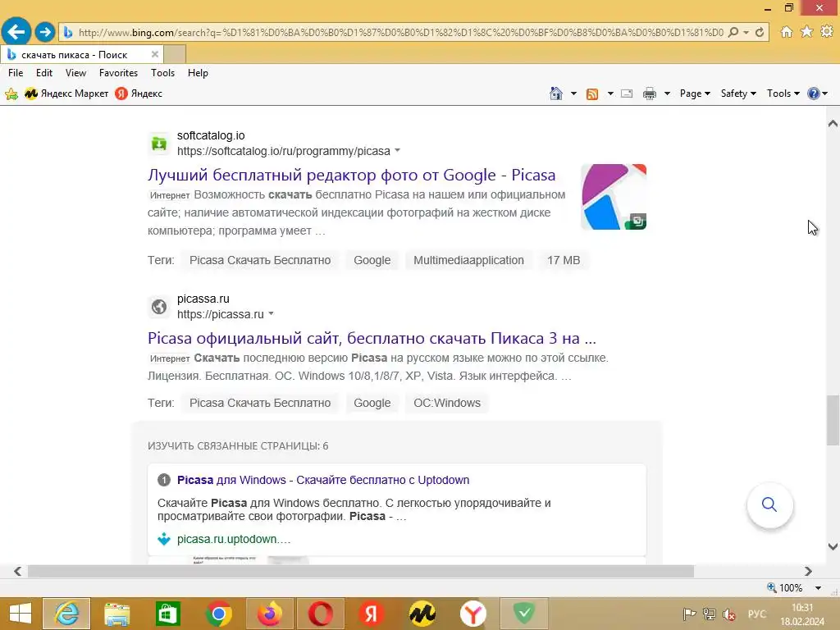The image size is (840, 630).
Task: Click the Print icon in command bar
Action: tap(650, 94)
